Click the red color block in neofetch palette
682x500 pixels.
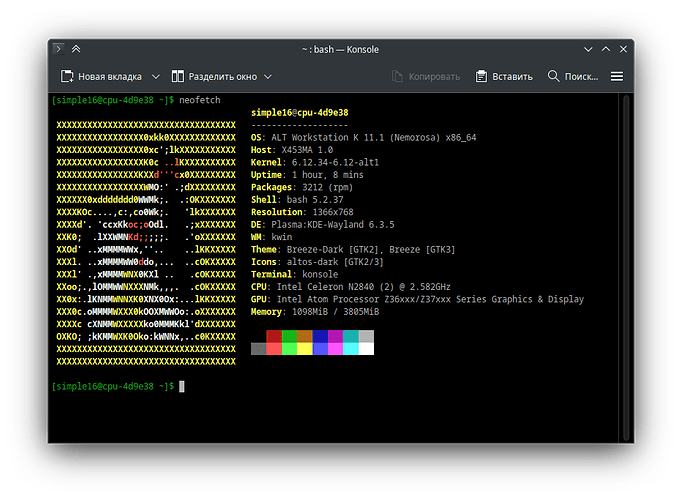click(x=274, y=336)
